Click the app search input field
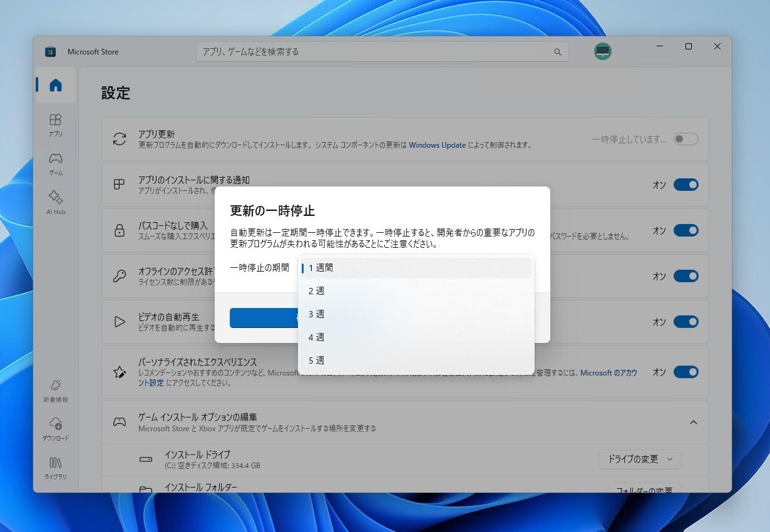The height and width of the screenshot is (532, 770). click(376, 52)
